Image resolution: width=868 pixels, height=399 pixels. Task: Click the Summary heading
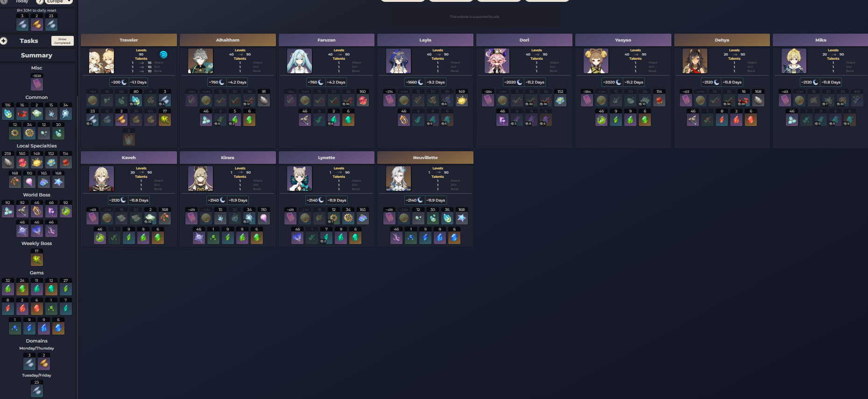tap(36, 55)
